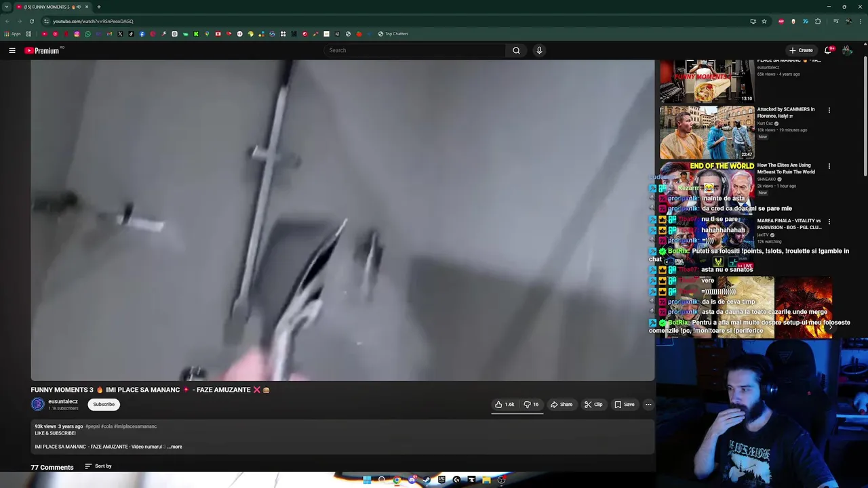This screenshot has height=488, width=868.
Task: Share the video
Action: tap(561, 405)
